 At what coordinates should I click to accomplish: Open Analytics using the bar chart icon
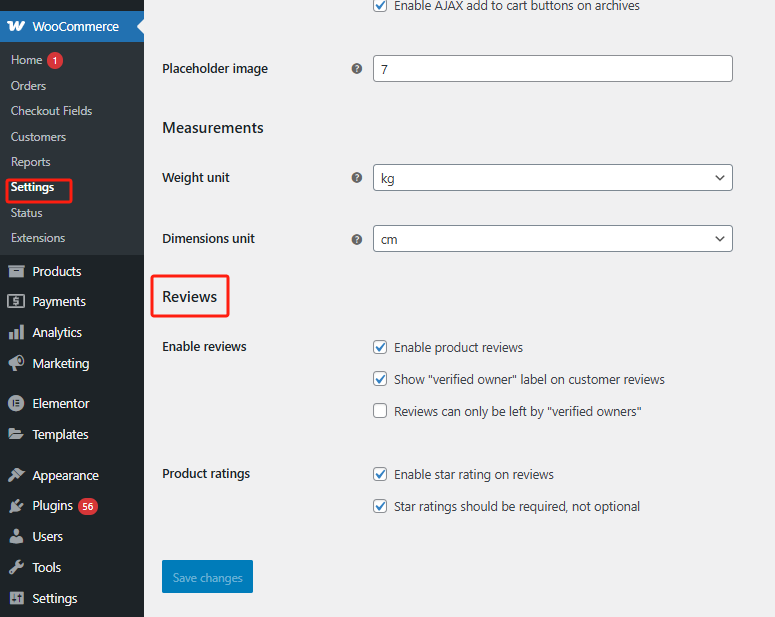[16, 333]
